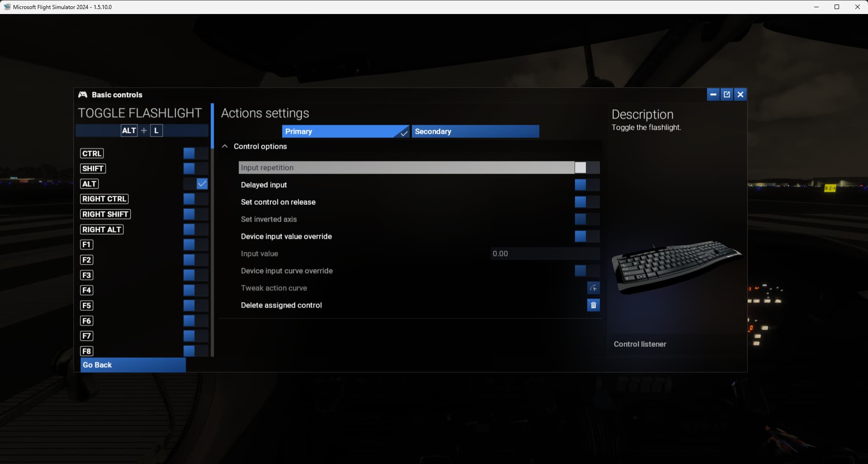
Task: Click the RIGHT SHIFT key label
Action: (105, 214)
